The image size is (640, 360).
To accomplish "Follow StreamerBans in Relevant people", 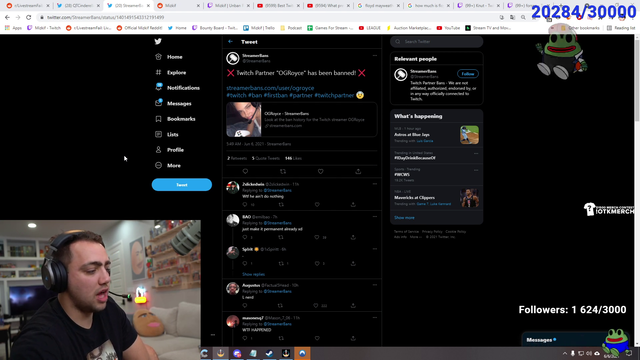I will pyautogui.click(x=468, y=74).
